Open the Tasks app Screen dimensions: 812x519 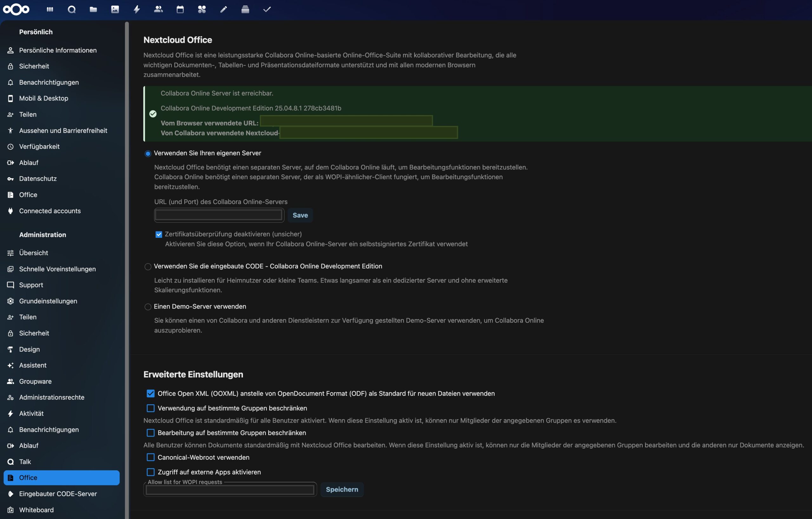pyautogui.click(x=267, y=9)
